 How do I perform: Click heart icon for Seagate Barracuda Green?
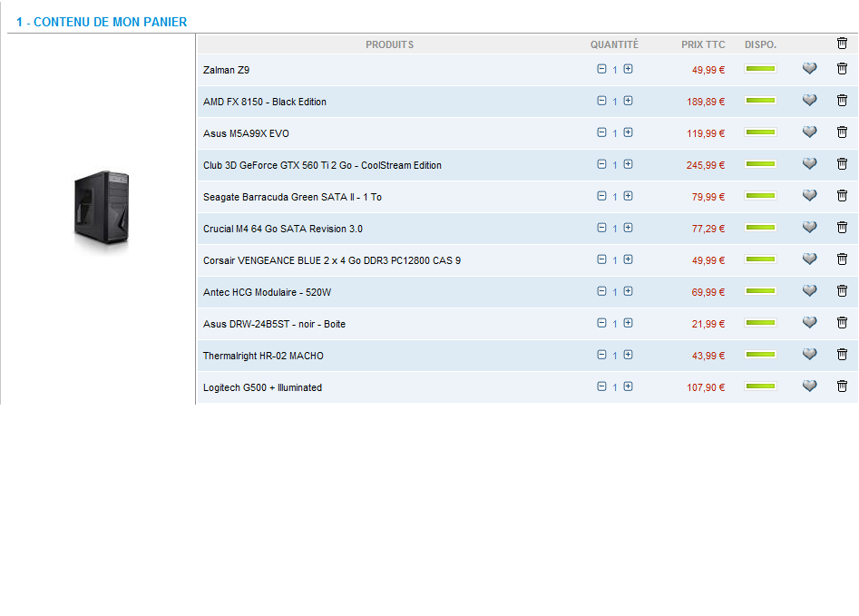point(809,196)
